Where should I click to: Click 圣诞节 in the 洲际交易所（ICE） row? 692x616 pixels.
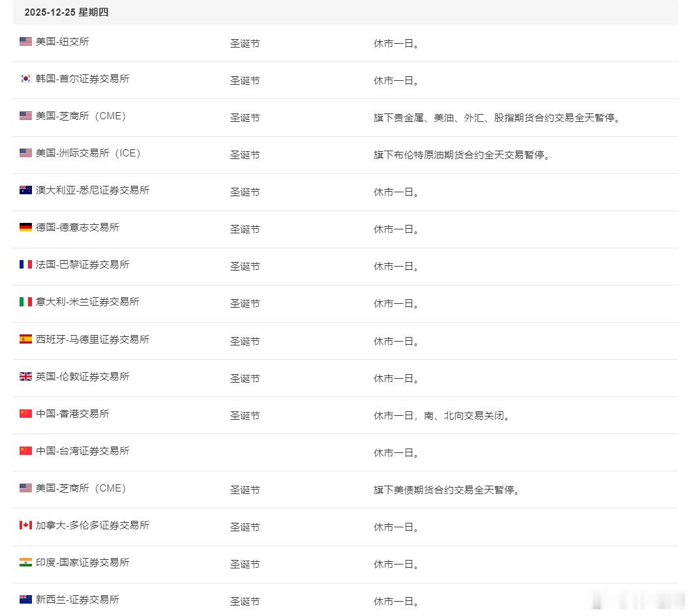coord(245,154)
